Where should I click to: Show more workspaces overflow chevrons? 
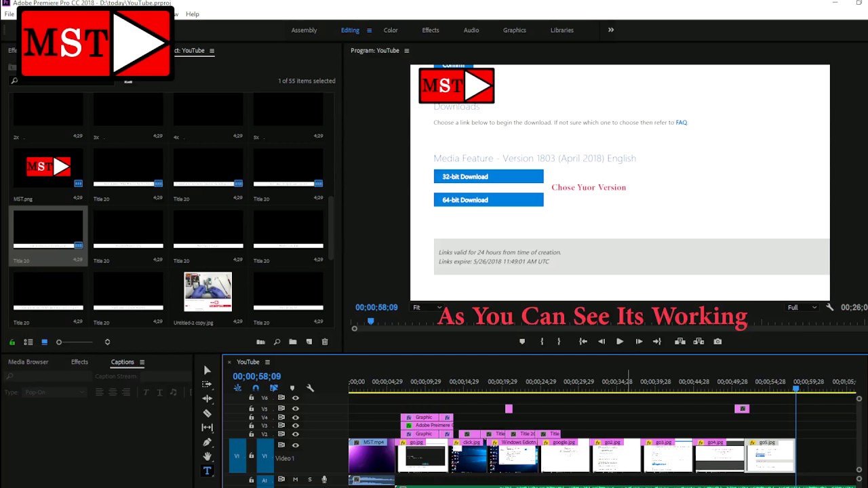tap(611, 30)
